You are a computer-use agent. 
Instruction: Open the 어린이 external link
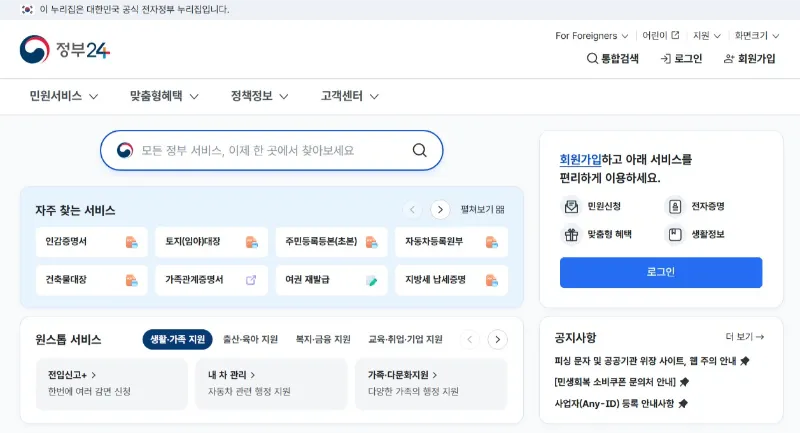coord(661,36)
